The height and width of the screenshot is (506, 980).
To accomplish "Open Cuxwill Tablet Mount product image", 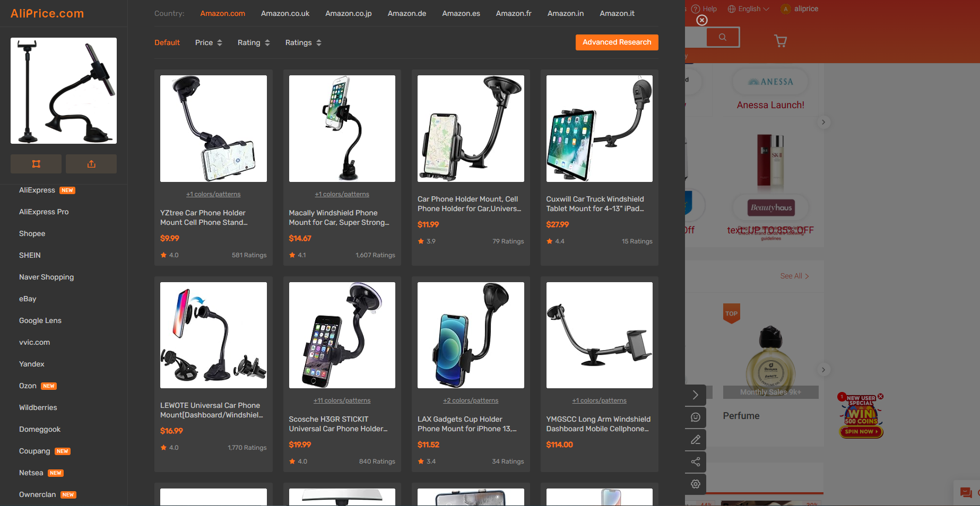I will [x=600, y=128].
